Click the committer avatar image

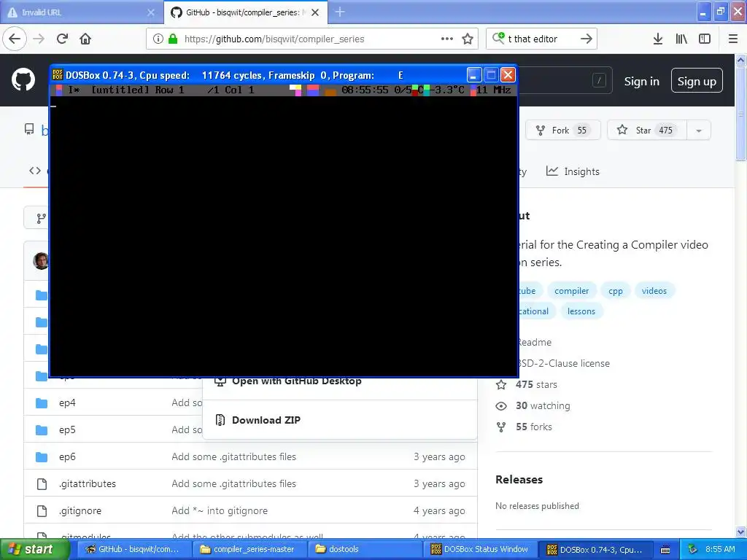point(41,261)
